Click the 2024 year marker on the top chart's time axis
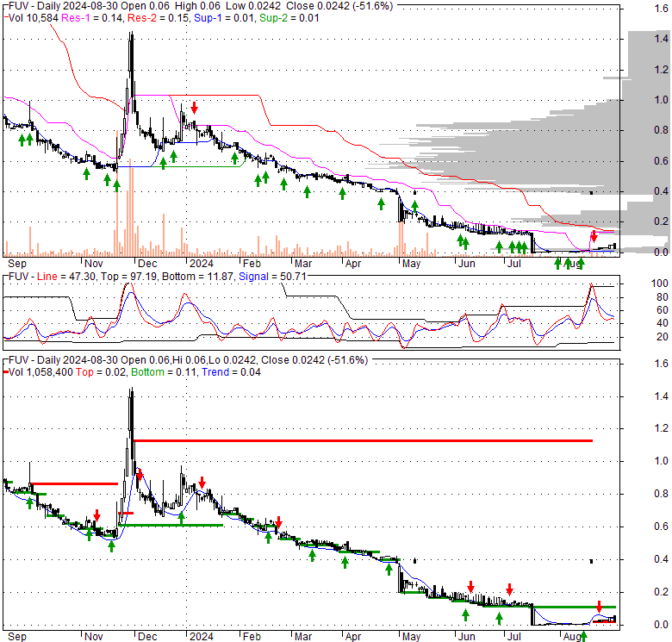Viewport: 672px width, 642px height. point(202,264)
